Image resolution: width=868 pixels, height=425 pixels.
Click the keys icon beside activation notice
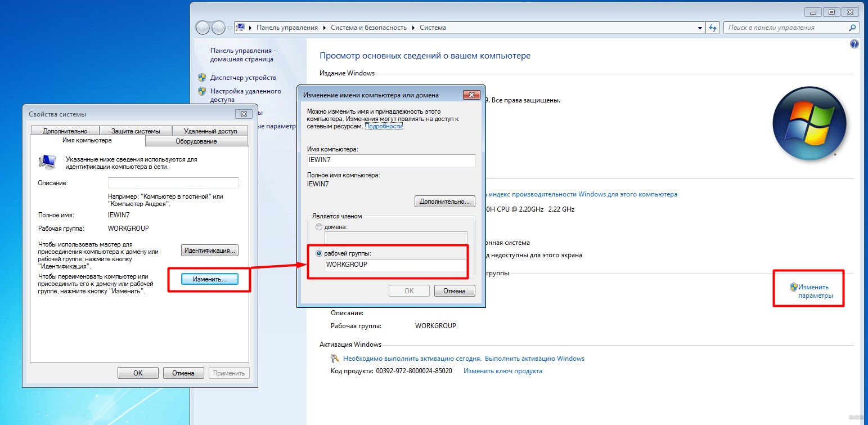[x=335, y=359]
